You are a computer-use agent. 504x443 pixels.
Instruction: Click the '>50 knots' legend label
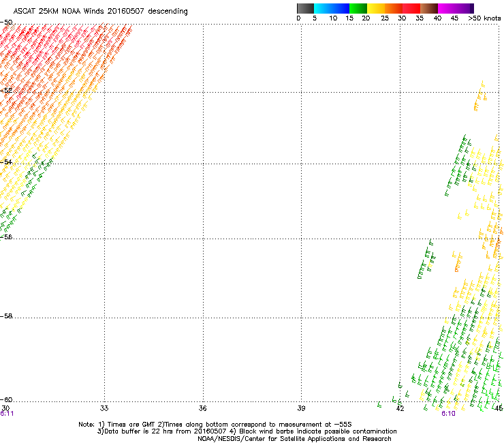point(484,18)
